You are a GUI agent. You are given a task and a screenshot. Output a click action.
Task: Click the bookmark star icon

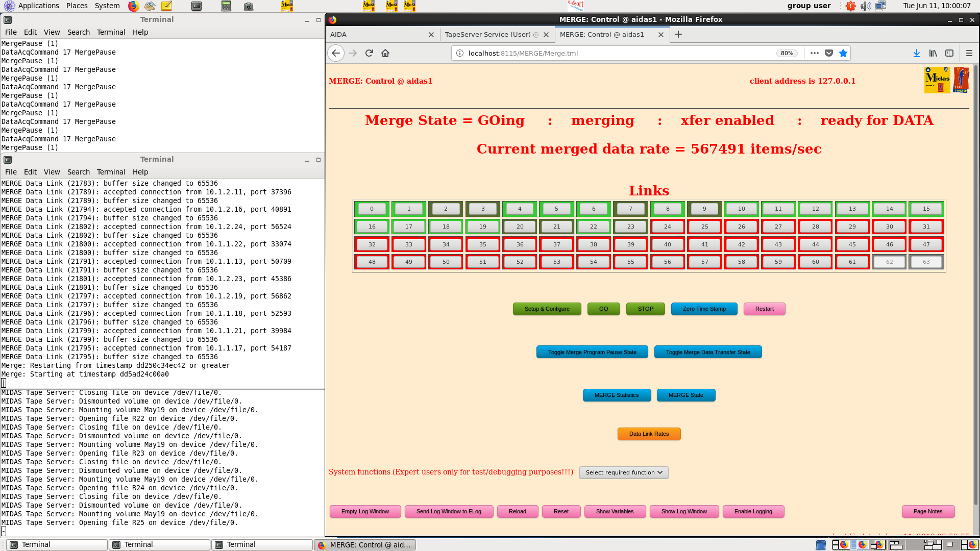click(x=843, y=53)
